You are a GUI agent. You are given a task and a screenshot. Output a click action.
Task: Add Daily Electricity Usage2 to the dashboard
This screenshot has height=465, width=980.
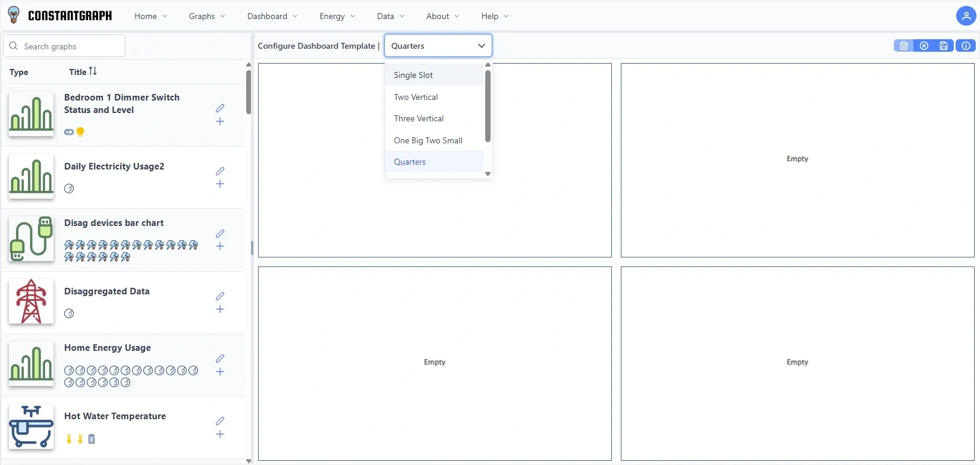click(x=220, y=184)
